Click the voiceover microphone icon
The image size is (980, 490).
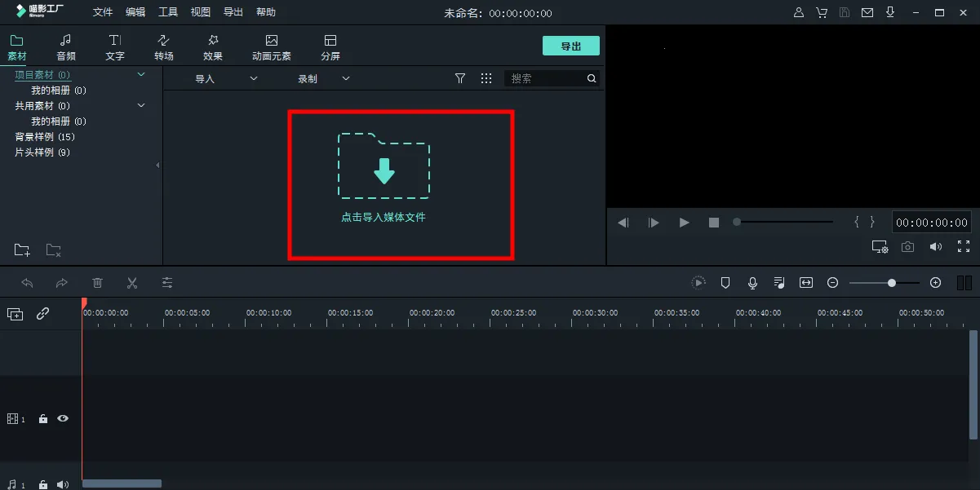coord(752,283)
